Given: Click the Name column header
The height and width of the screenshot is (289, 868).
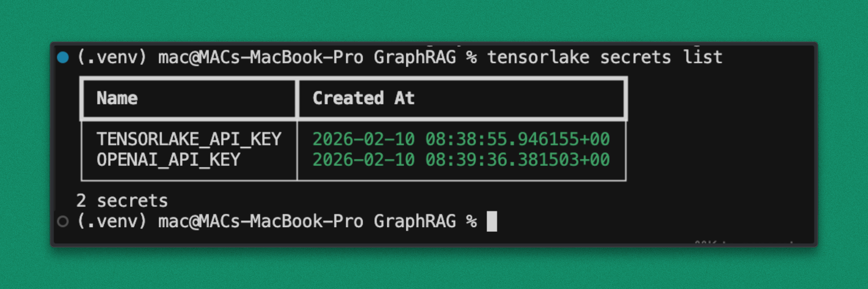Looking at the screenshot, I should click(117, 98).
